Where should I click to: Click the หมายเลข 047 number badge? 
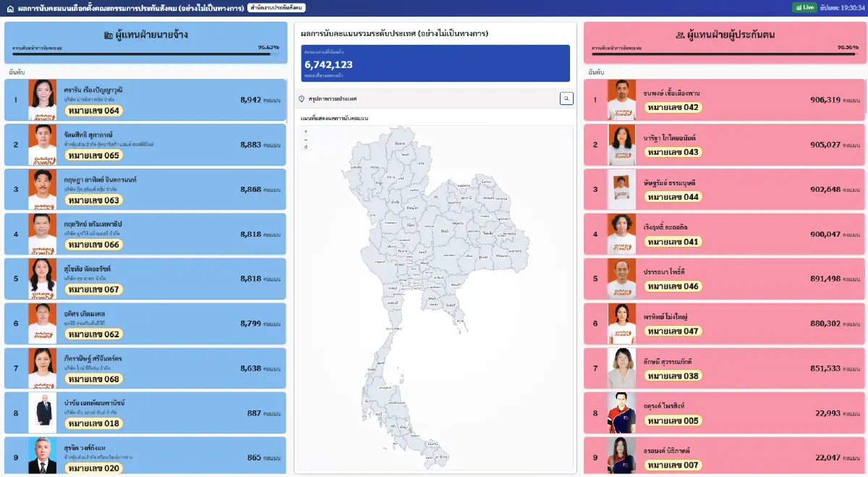point(673,332)
